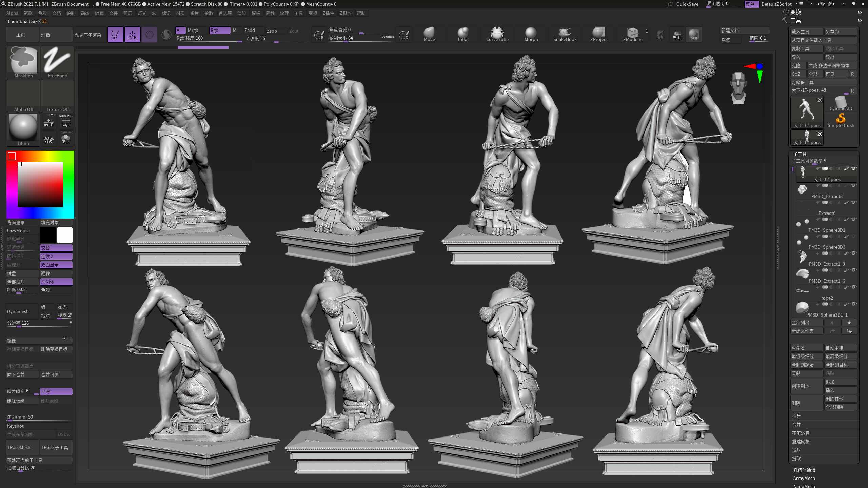The height and width of the screenshot is (488, 868).
Task: Select the SnakeHook brush
Action: pyautogui.click(x=565, y=34)
